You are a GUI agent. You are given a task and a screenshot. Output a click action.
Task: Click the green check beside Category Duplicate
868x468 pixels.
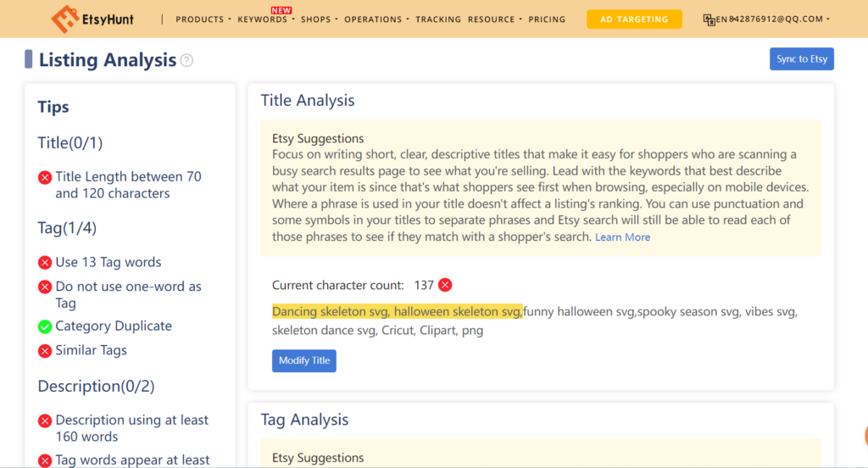45,326
